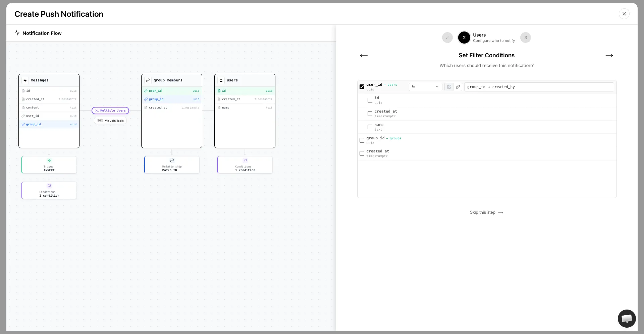
Task: Click the Multiple Users relationship badge
Action: pos(110,111)
